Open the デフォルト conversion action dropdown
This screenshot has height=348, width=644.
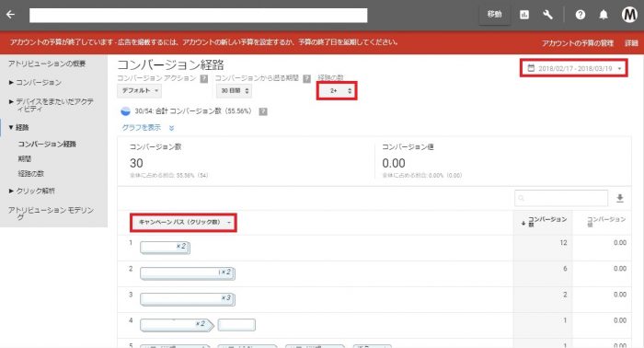tap(139, 90)
